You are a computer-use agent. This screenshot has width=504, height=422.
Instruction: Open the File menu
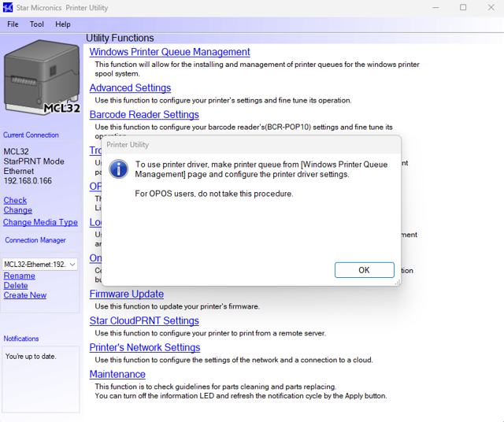[13, 24]
